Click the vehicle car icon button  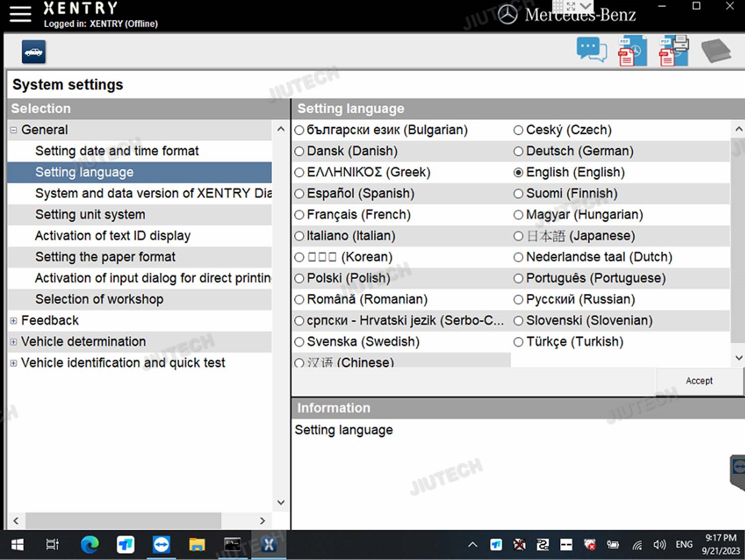coord(34,52)
